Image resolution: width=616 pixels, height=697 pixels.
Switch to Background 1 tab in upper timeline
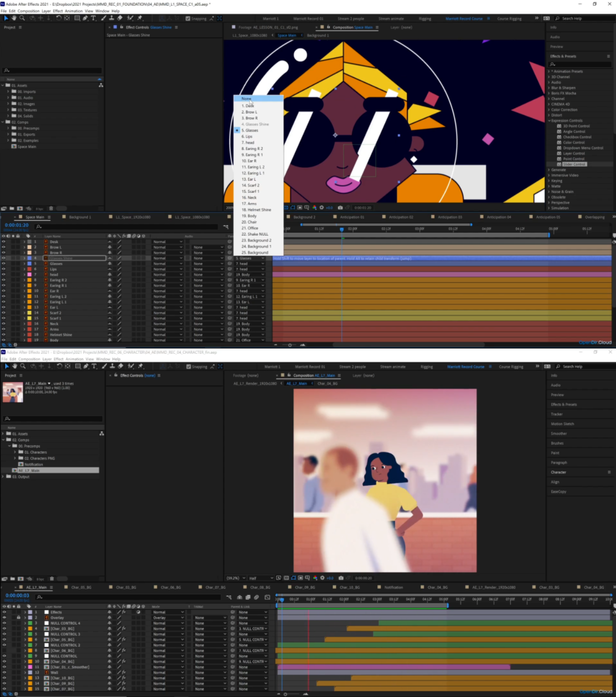click(80, 217)
